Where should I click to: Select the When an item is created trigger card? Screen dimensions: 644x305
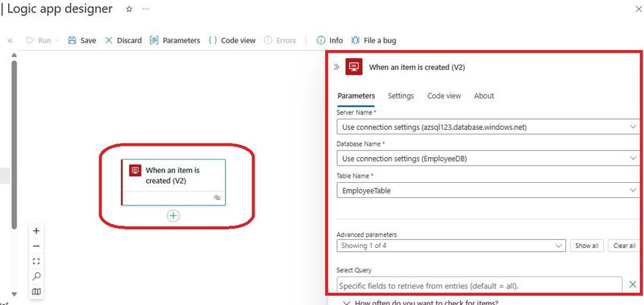pos(174,182)
